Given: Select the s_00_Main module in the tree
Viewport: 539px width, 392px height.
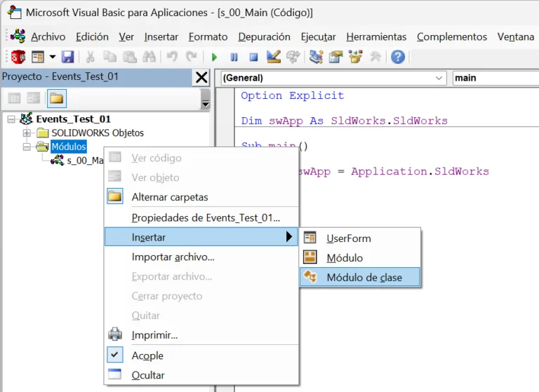Looking at the screenshot, I should pyautogui.click(x=84, y=161).
